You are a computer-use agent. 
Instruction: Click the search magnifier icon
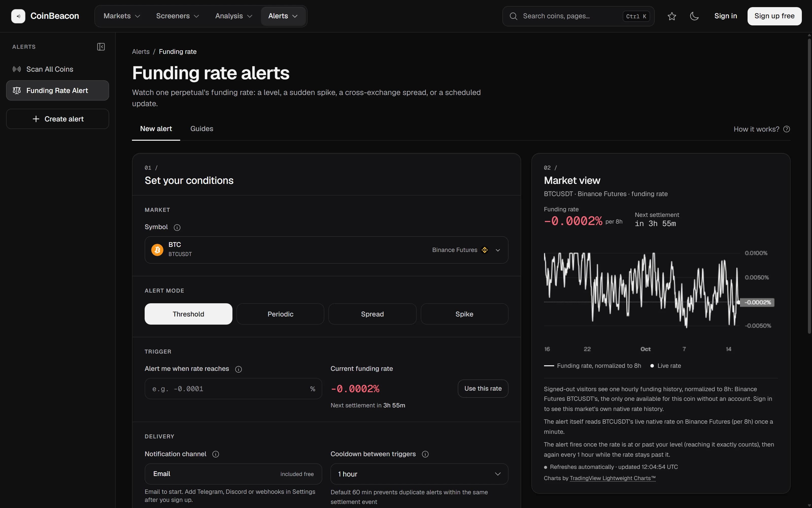point(513,16)
